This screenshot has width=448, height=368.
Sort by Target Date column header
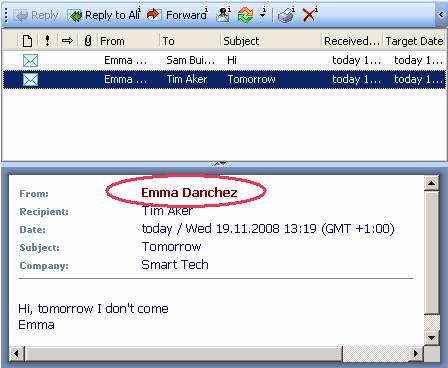coord(414,41)
